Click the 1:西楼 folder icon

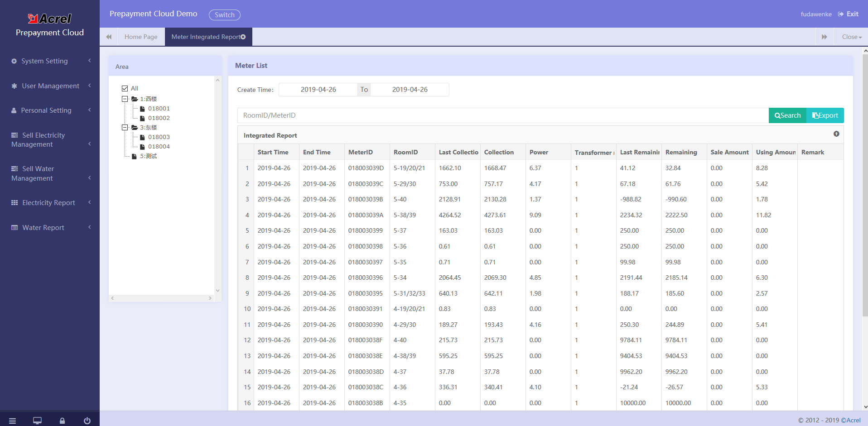tap(135, 99)
